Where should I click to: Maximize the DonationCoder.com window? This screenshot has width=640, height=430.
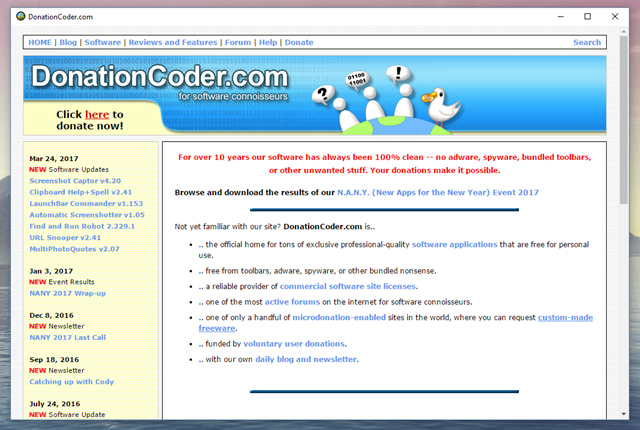pos(587,16)
